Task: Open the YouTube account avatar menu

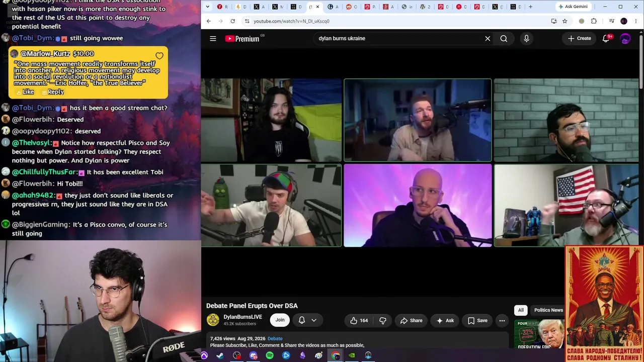Action: click(x=625, y=39)
